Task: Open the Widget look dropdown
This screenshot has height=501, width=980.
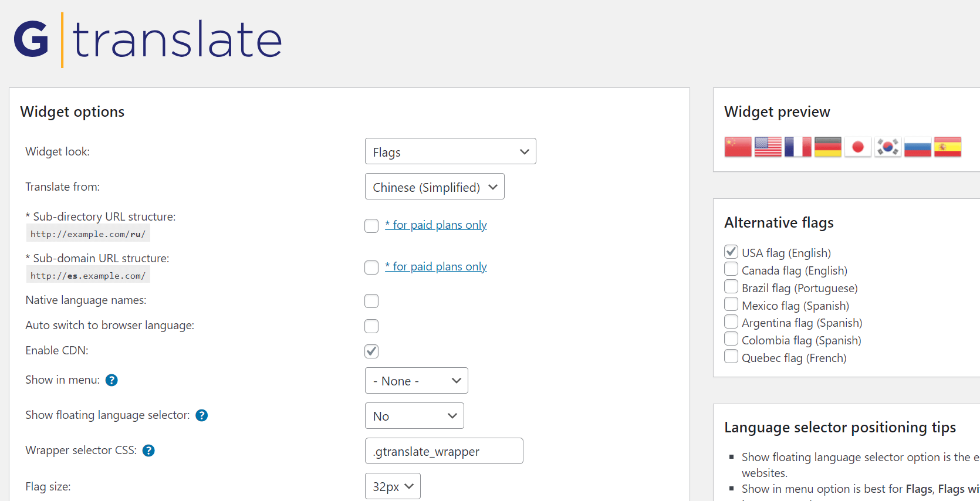Action: pyautogui.click(x=450, y=151)
